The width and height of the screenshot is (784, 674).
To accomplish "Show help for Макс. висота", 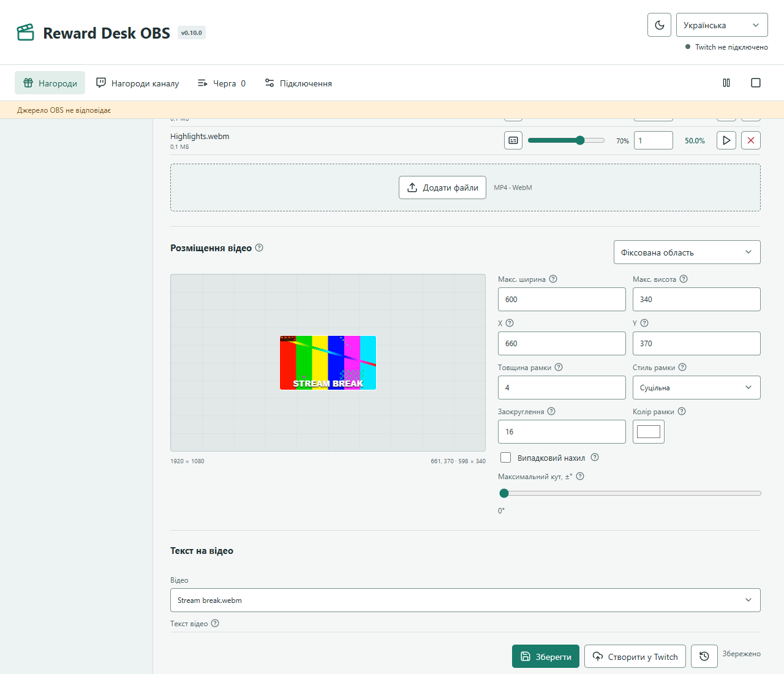I will click(684, 279).
